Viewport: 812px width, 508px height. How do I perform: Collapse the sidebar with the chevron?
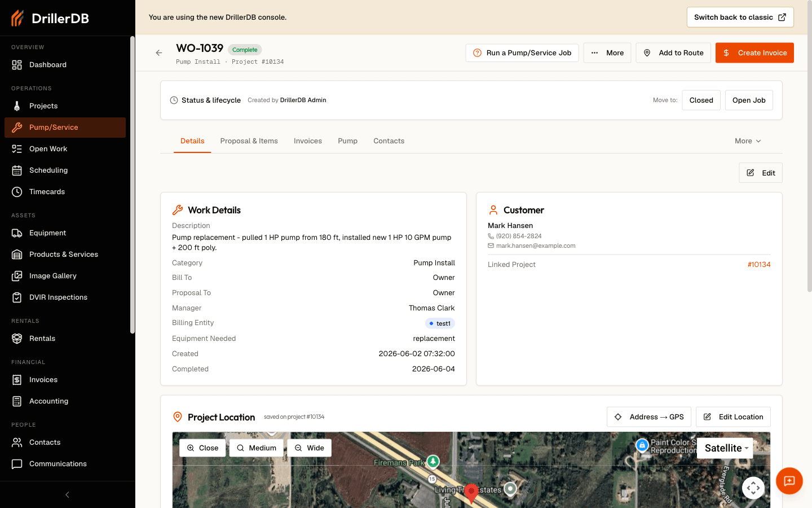click(x=67, y=495)
